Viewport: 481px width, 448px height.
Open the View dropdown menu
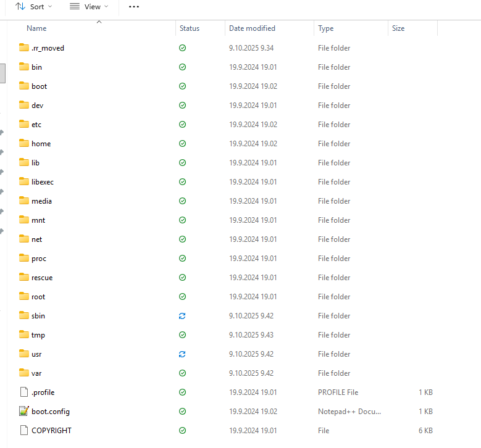pos(88,7)
